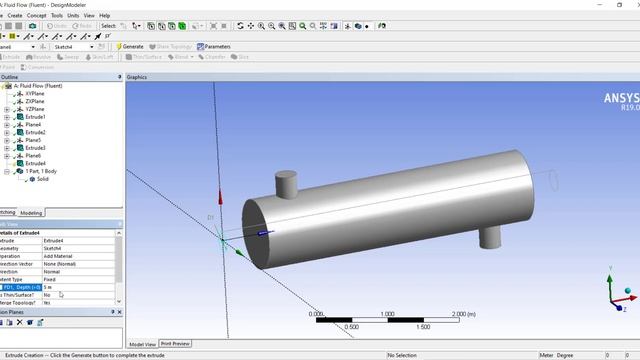Screen dimensions: 640x360
Task: Select the XYPlane tree item
Action: 35,93
